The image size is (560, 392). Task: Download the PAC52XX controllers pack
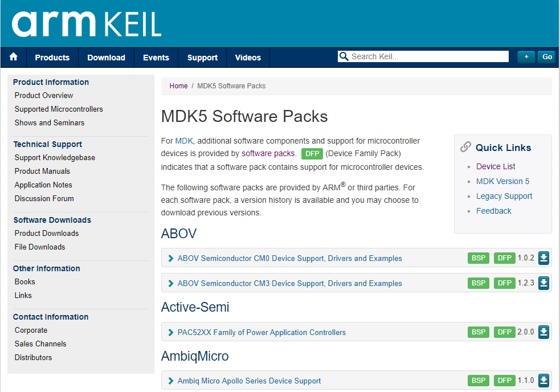tap(543, 332)
